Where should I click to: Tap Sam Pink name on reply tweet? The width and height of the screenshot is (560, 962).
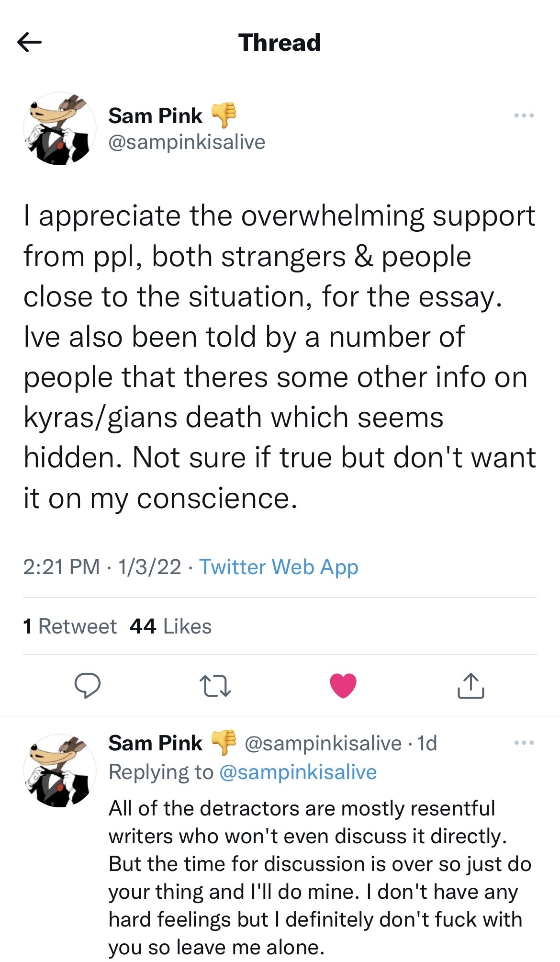tap(156, 743)
